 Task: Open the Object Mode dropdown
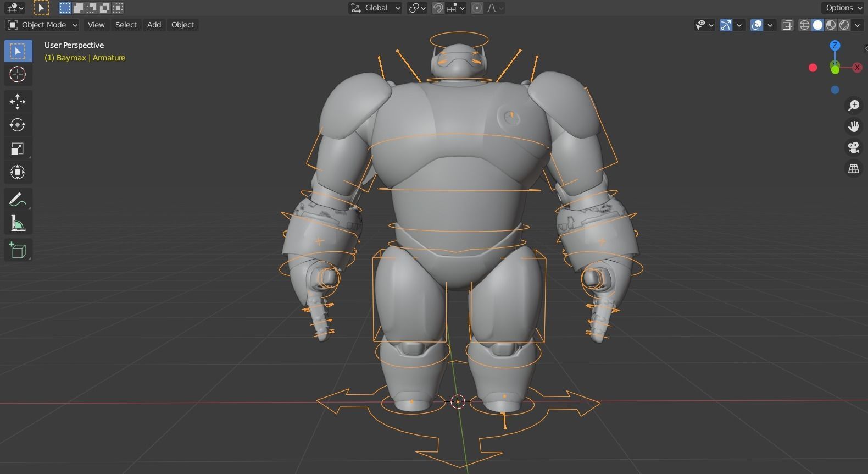[x=42, y=25]
